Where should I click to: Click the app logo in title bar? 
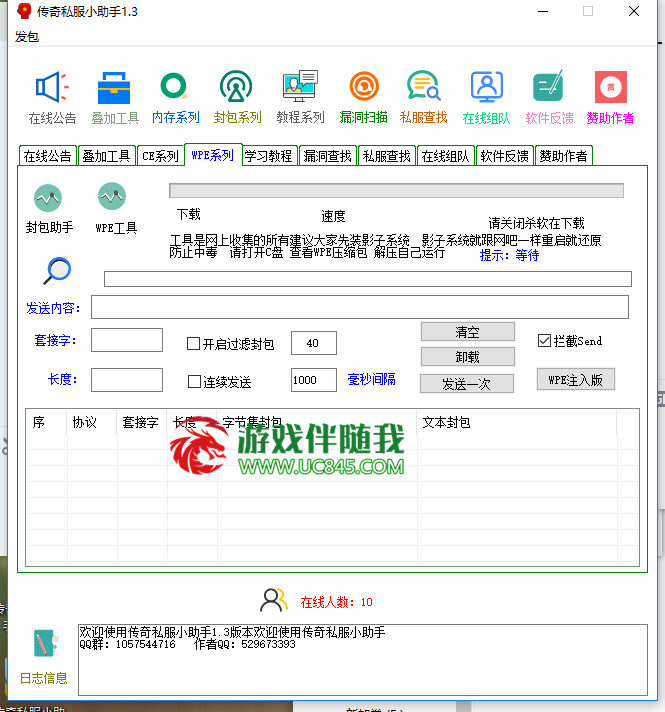(24, 11)
